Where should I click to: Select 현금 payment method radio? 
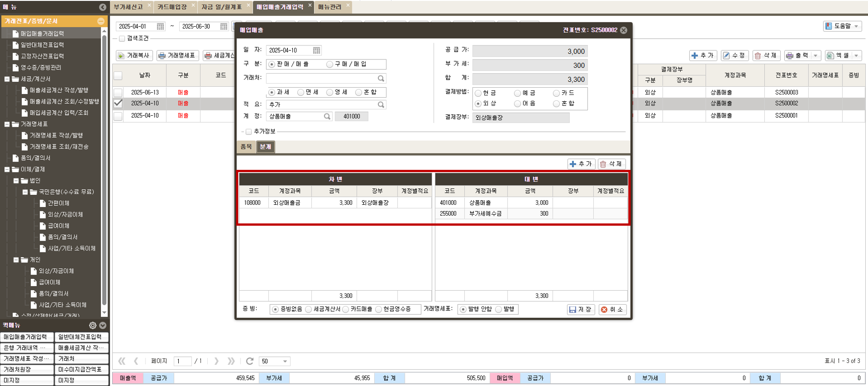478,93
